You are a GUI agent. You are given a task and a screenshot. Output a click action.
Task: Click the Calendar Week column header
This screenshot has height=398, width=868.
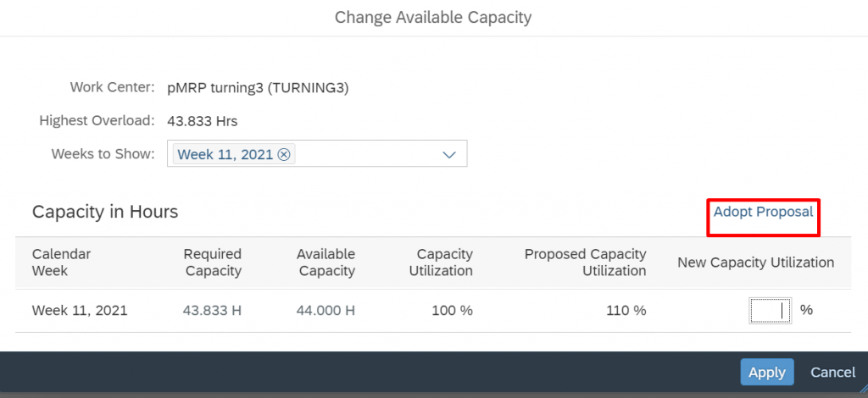coord(61,263)
